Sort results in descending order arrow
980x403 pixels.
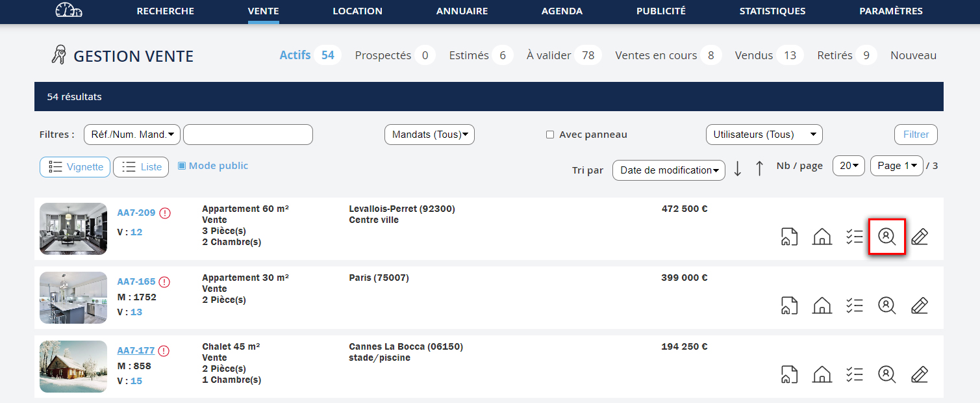point(737,169)
